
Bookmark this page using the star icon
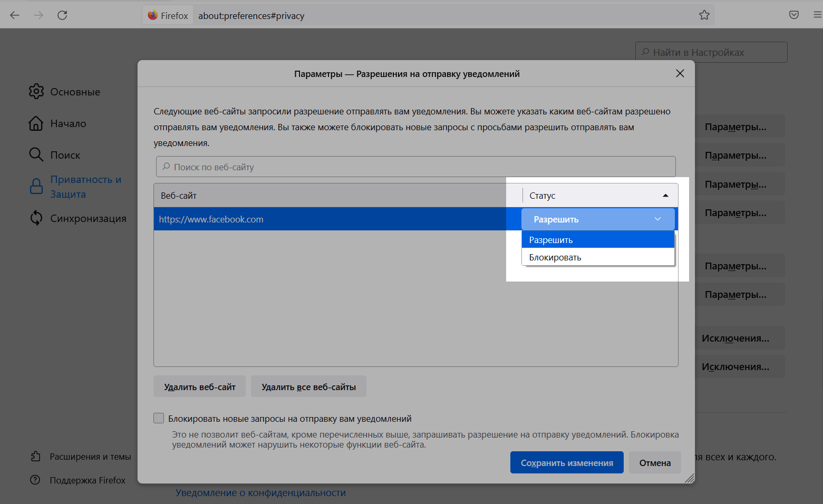pos(704,15)
